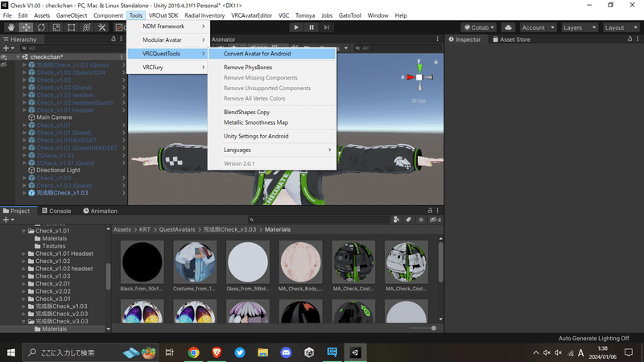Viewport: 644px width, 362px height.
Task: Select the Scale tool
Action: point(56,27)
